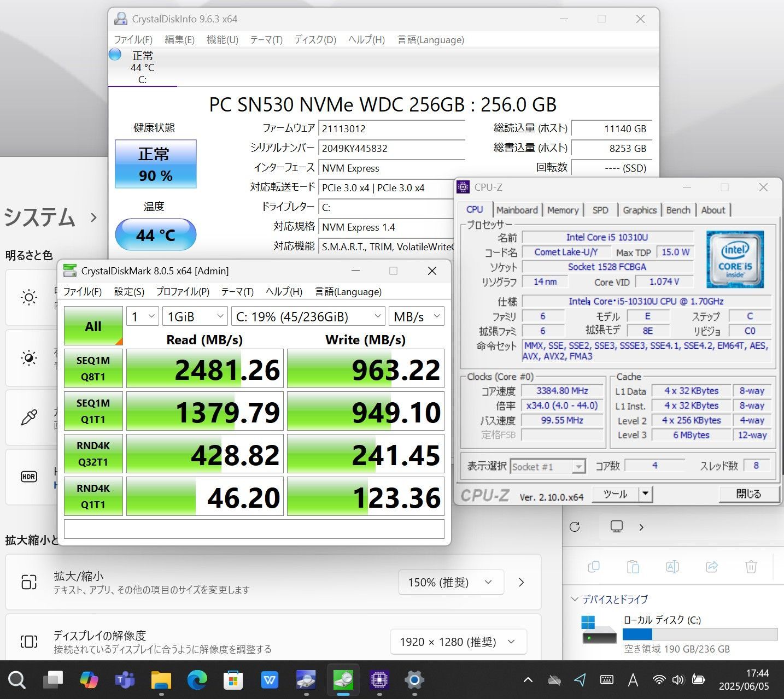The height and width of the screenshot is (699, 784).
Task: Open Settings gear on the taskbar
Action: click(414, 680)
